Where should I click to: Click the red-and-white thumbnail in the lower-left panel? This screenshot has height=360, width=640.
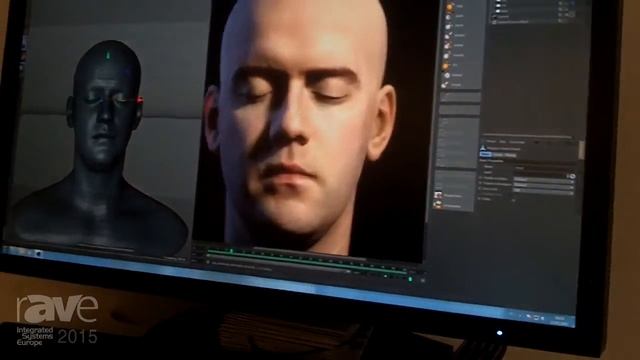click(x=438, y=195)
